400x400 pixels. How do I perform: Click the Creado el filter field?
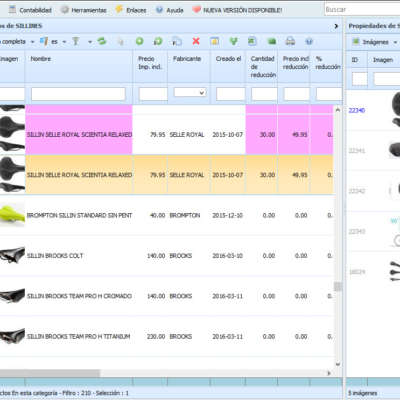231,94
